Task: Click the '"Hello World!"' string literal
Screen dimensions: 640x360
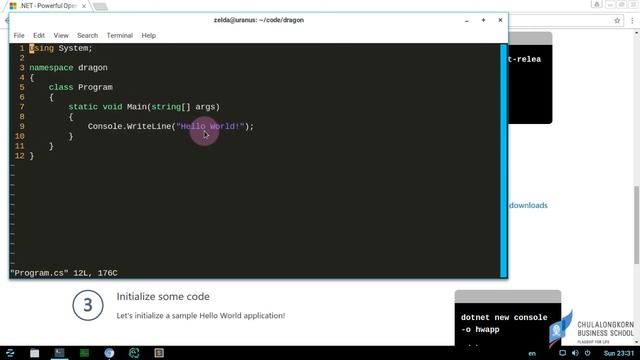Action: 210,127
